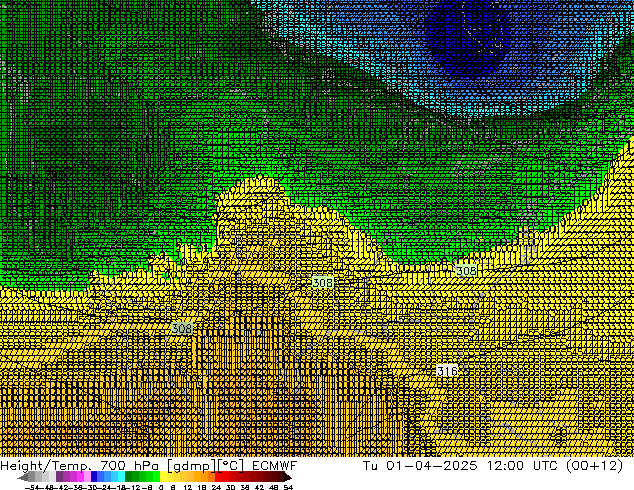
Task: Click the ECMWF model name
Action: [274, 466]
